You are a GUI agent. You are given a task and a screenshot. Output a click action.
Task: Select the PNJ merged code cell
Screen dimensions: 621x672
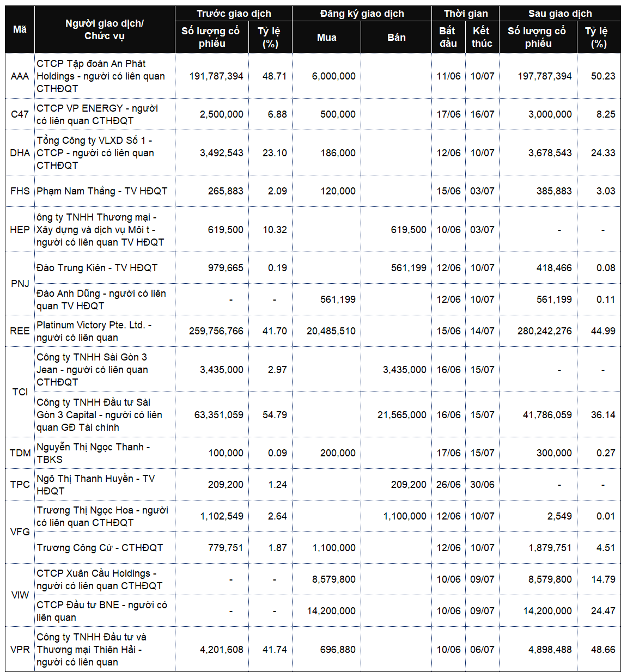tap(20, 284)
